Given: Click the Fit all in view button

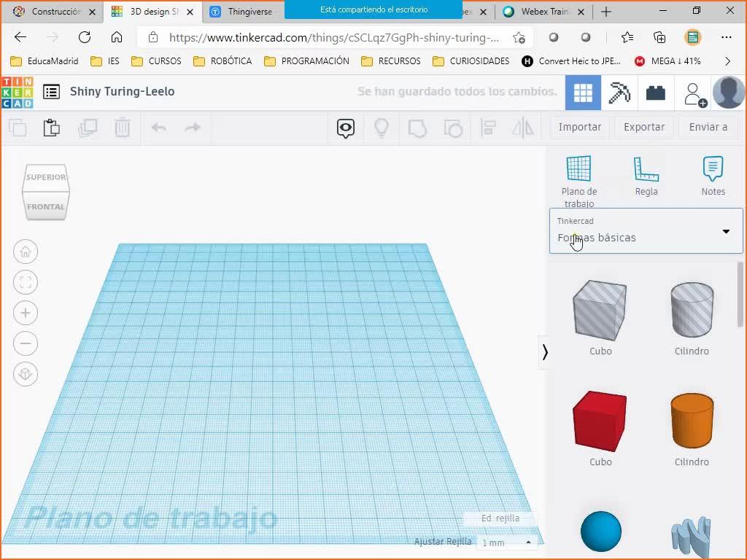Looking at the screenshot, I should (x=26, y=282).
